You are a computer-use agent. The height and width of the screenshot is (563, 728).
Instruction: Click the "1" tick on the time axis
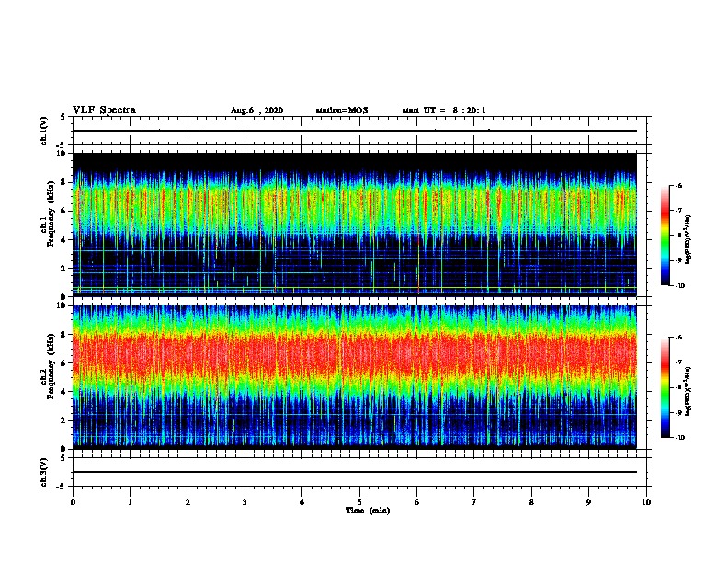(x=130, y=502)
